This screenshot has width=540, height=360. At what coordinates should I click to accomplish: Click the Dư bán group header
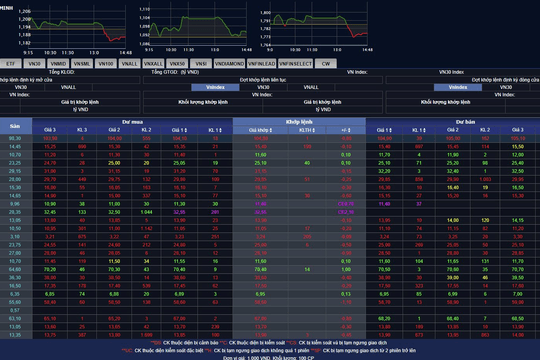pos(465,122)
